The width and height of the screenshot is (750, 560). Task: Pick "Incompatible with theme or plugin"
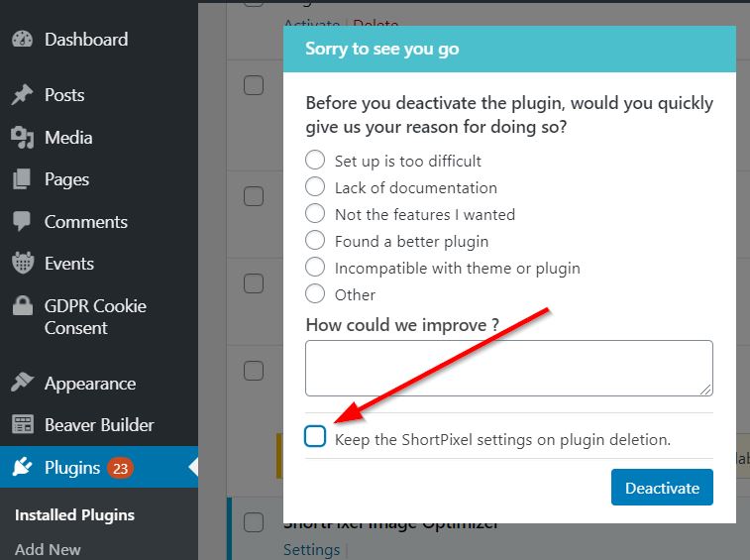point(315,268)
